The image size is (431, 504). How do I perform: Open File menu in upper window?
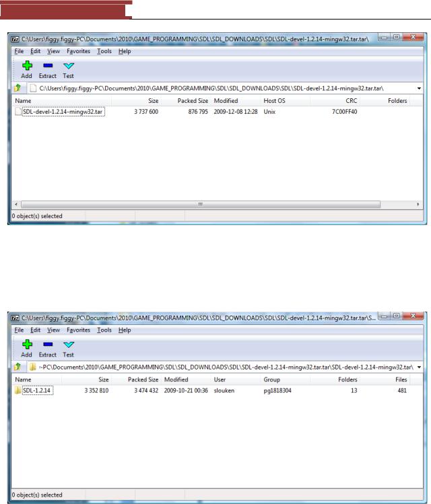(19, 51)
